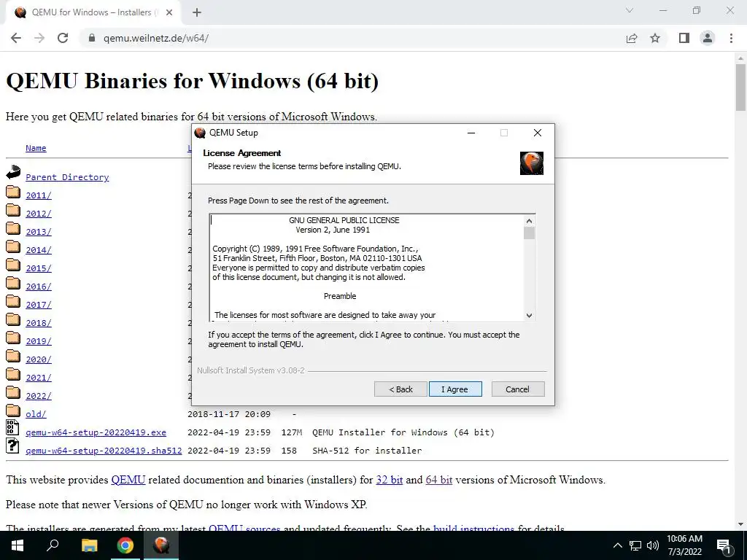747x560 pixels.
Task: Click the site padlock icon
Action: (93, 38)
